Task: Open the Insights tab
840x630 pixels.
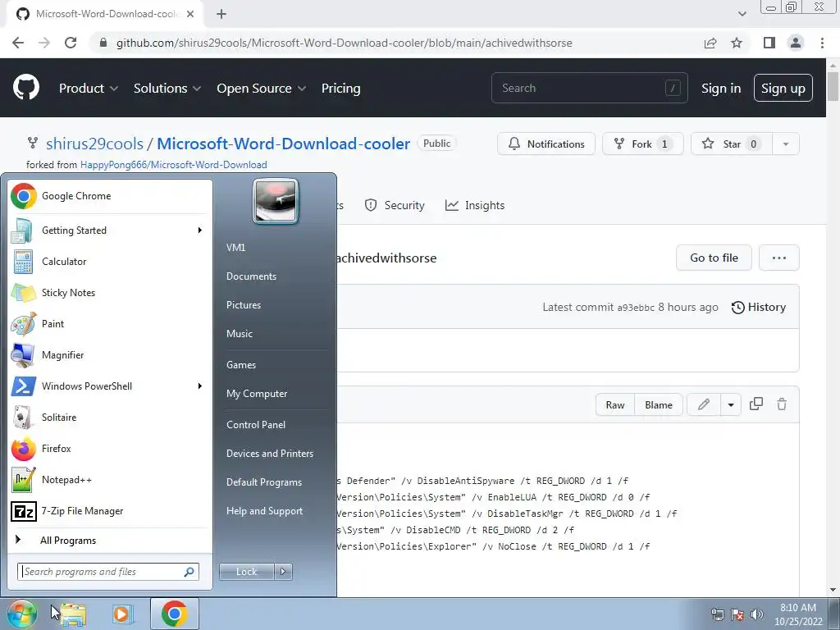Action: [x=475, y=205]
